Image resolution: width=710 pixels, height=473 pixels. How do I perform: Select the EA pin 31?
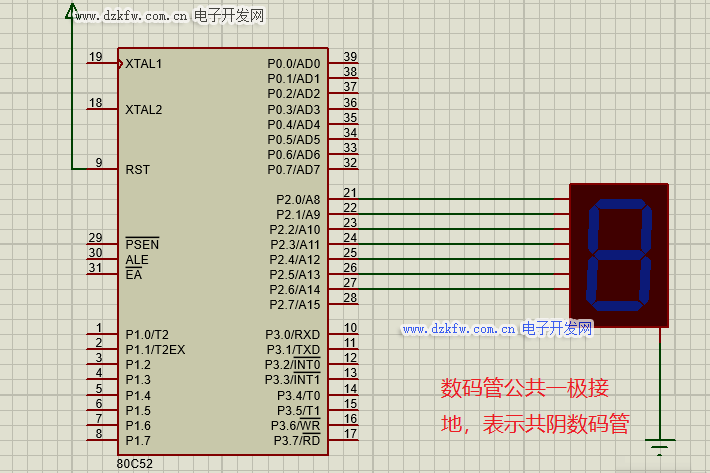click(101, 274)
